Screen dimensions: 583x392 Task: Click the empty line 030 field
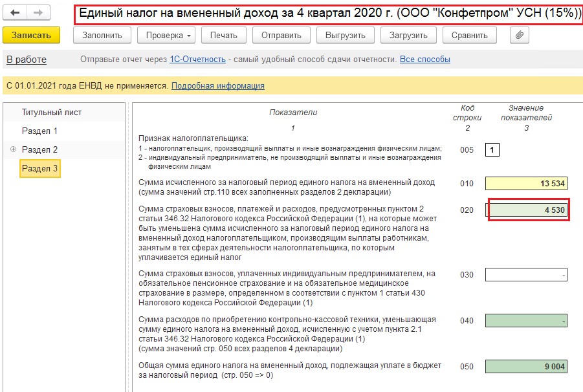coord(526,274)
